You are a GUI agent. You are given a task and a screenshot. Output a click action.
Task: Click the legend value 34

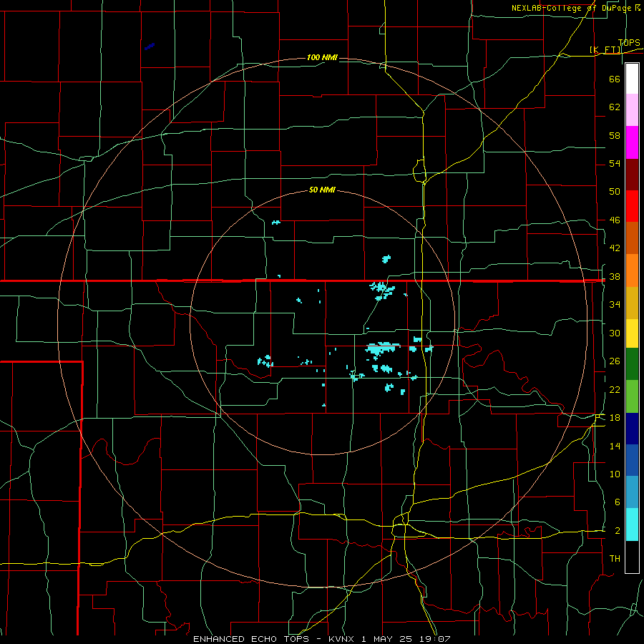coord(615,304)
